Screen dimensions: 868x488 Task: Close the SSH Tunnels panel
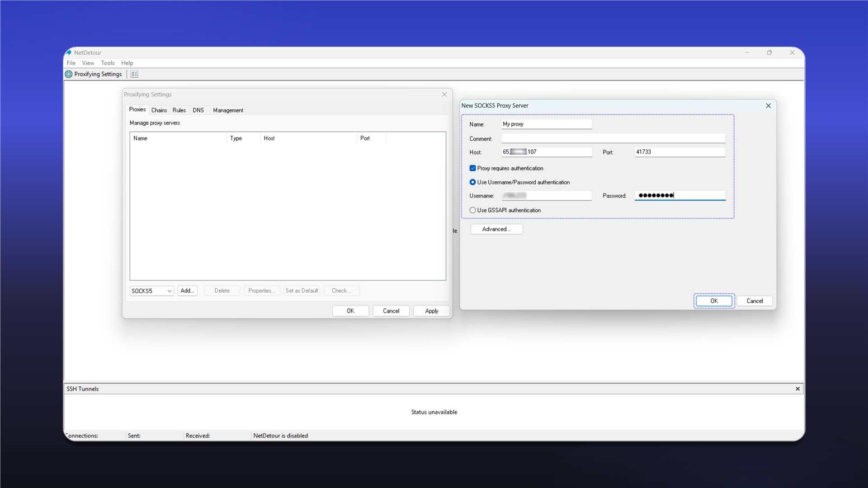point(797,389)
